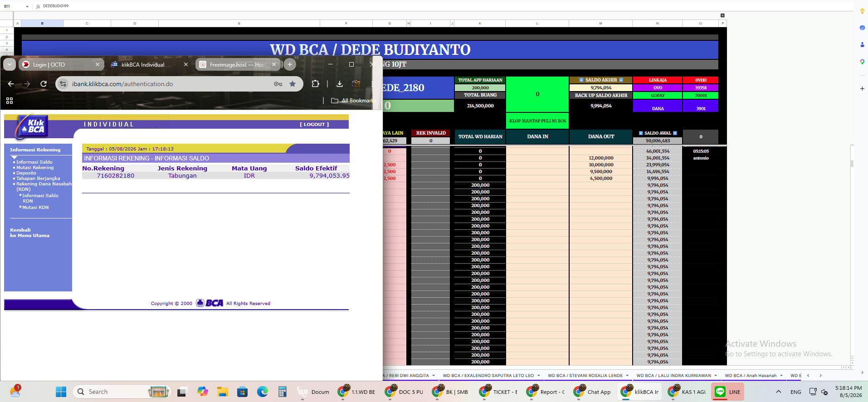
Task: Open Informasi Saldo in klikBCA sidebar
Action: [34, 162]
